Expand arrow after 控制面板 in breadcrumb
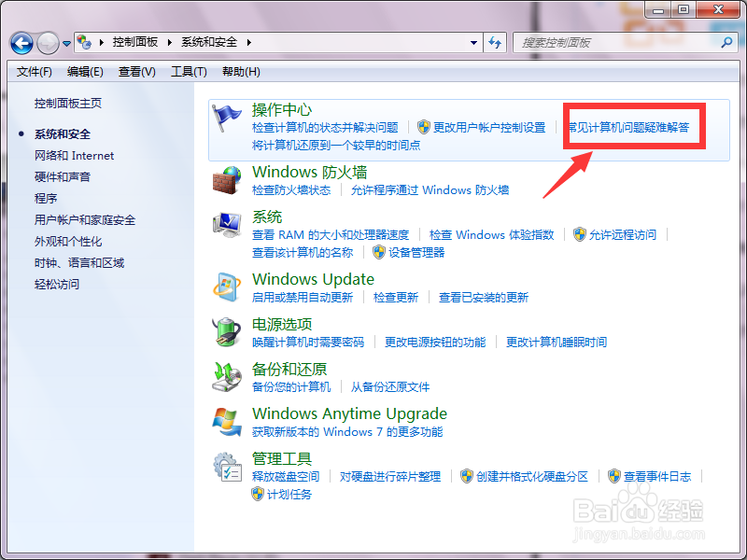This screenshot has height=560, width=747. (170, 42)
